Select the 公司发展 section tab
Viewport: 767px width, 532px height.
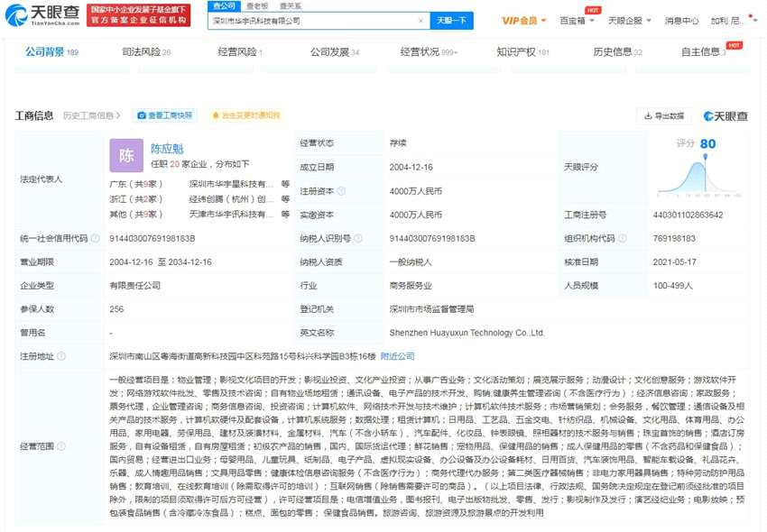click(x=335, y=51)
